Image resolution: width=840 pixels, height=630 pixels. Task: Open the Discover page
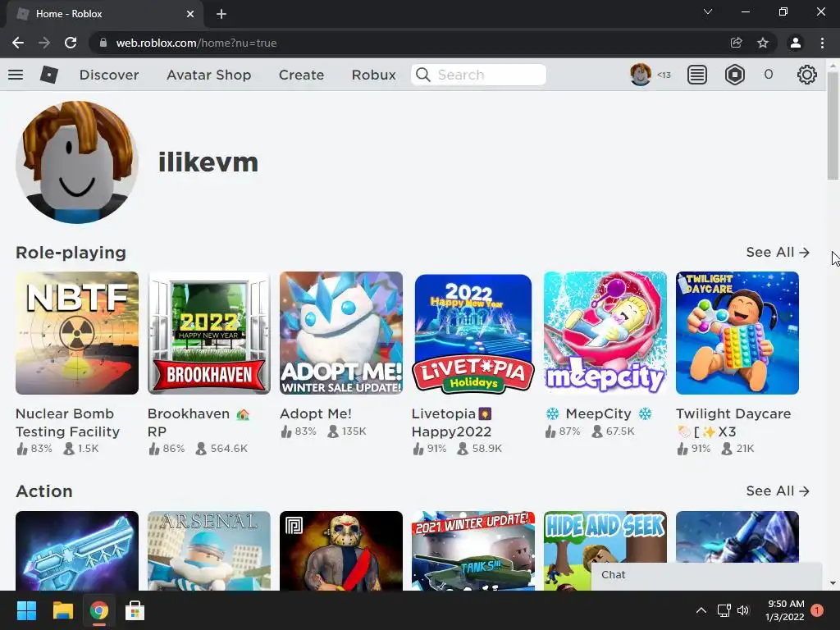pos(109,75)
